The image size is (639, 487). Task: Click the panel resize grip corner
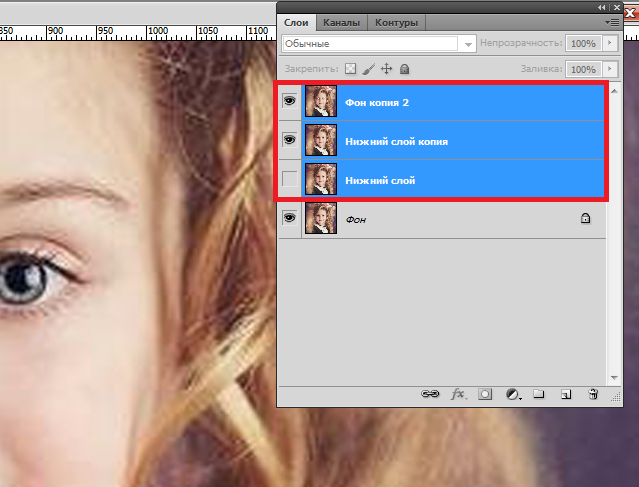(616, 397)
